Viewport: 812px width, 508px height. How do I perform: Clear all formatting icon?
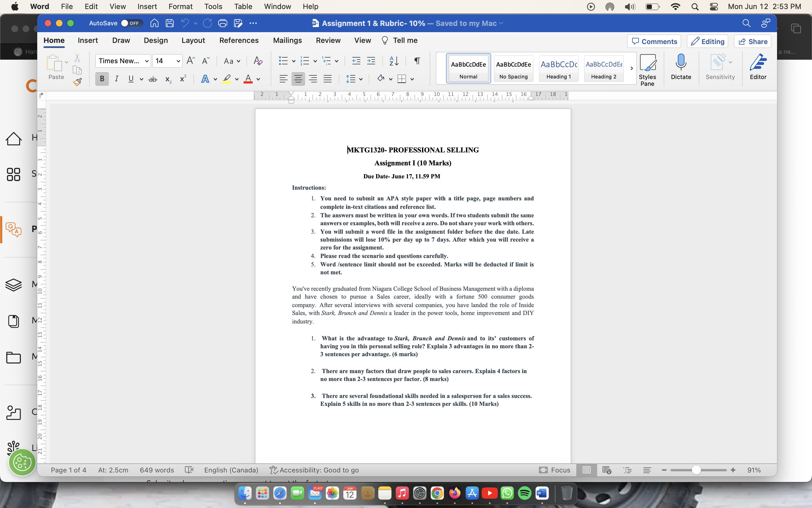(x=258, y=61)
